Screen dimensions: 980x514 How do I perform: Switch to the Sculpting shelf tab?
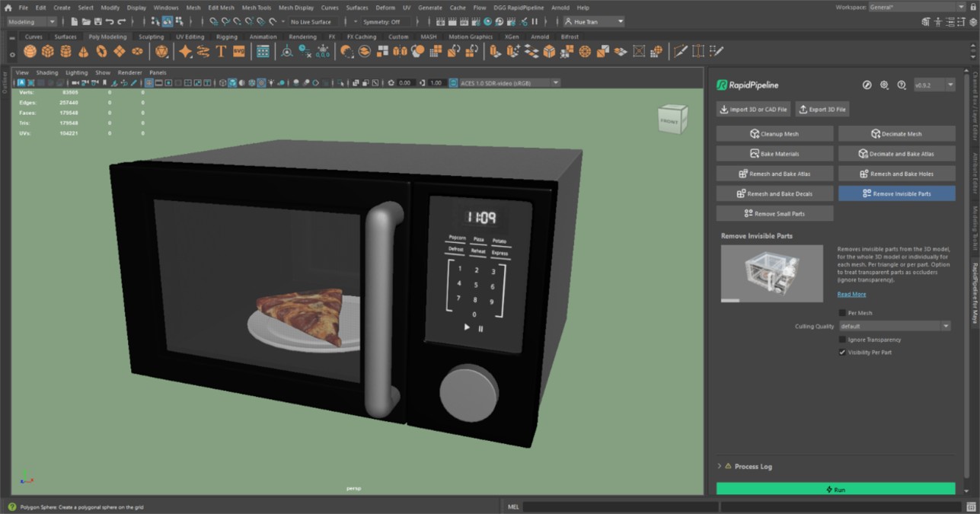coord(151,37)
